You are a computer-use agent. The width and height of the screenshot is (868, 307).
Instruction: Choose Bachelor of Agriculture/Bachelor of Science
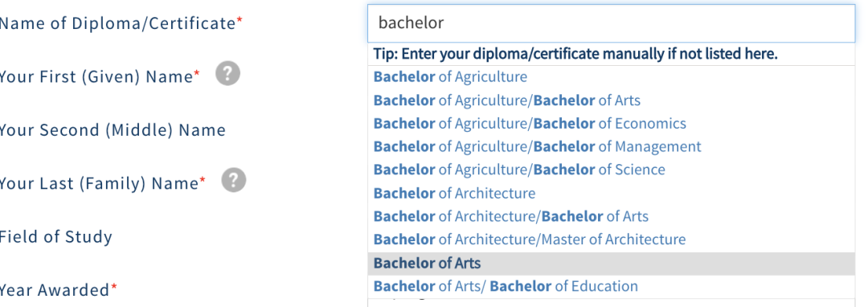click(x=611, y=170)
